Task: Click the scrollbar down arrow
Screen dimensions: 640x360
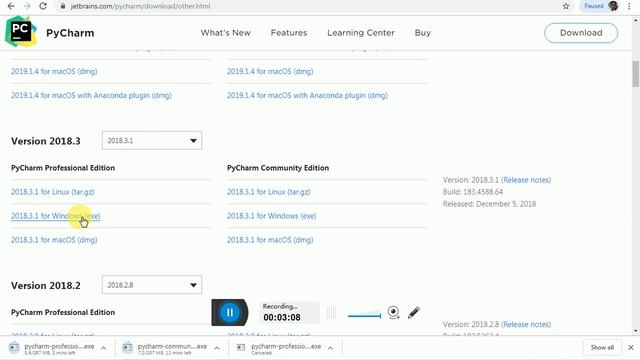Action: [636, 331]
